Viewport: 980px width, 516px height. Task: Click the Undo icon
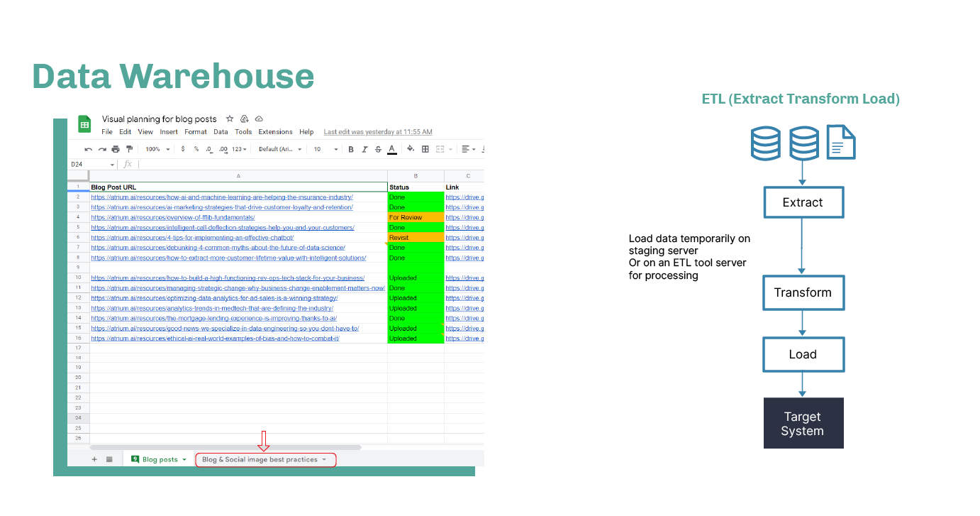coord(88,149)
